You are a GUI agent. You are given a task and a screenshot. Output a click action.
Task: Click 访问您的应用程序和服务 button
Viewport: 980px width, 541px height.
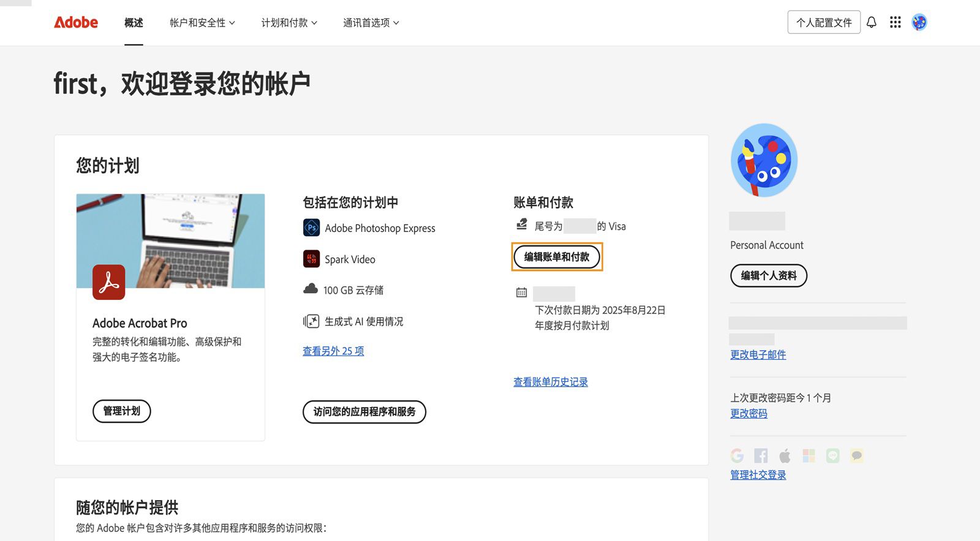(364, 411)
